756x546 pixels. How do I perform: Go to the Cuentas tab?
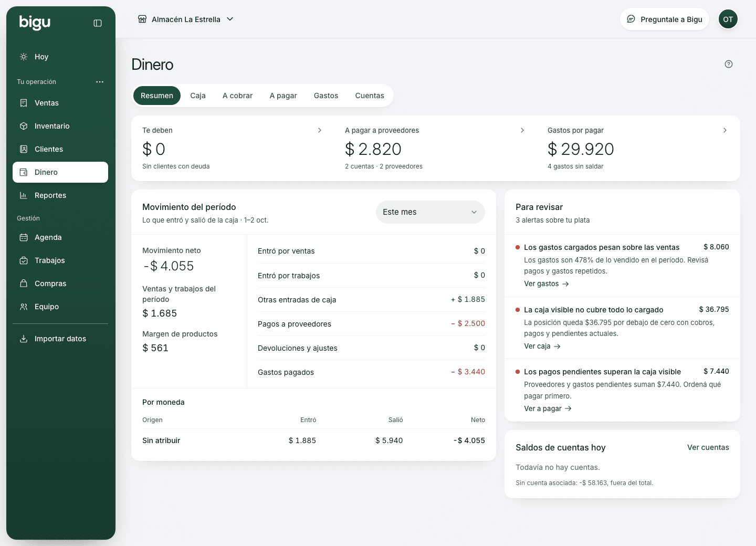click(370, 96)
